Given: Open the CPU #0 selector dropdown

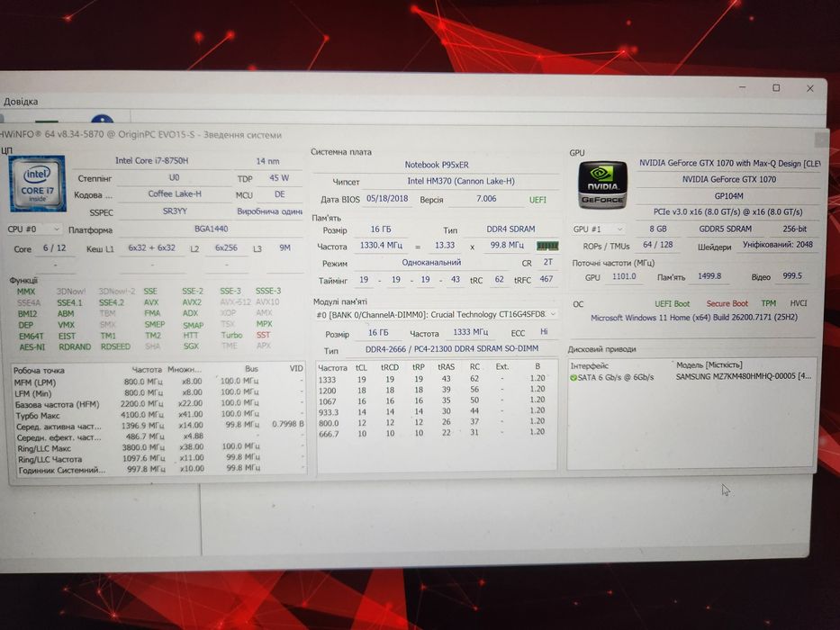Looking at the screenshot, I should 33,229.
